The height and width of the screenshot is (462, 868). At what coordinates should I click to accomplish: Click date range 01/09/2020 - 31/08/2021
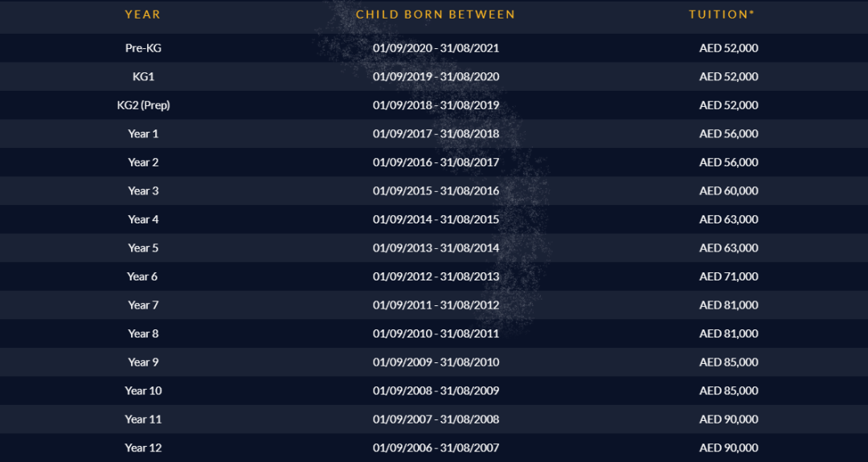[436, 48]
